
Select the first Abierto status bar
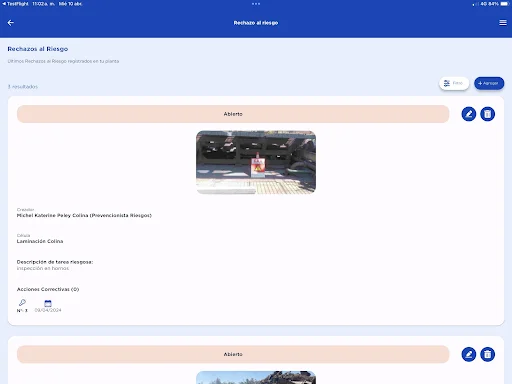tap(233, 114)
